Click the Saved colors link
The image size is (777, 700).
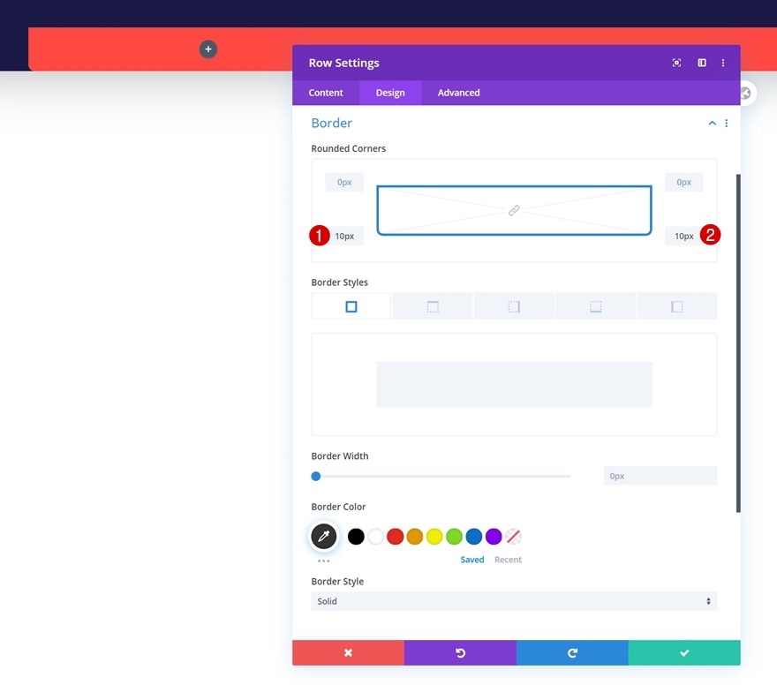click(x=471, y=560)
